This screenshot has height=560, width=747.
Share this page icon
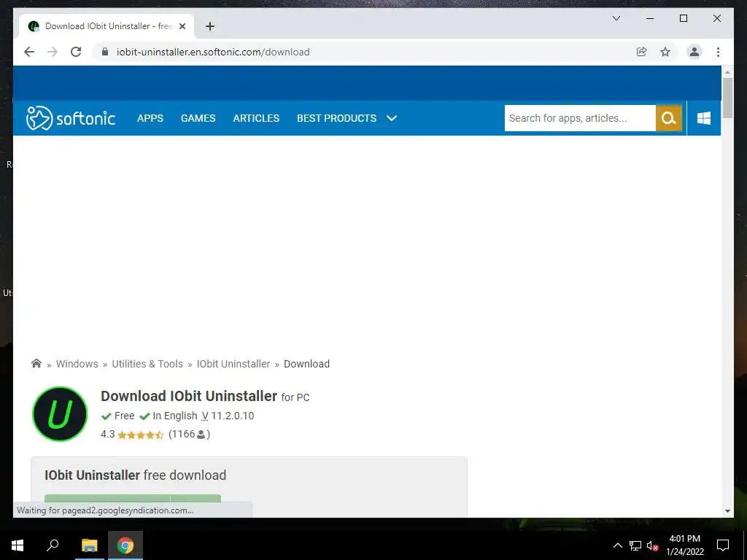642,52
